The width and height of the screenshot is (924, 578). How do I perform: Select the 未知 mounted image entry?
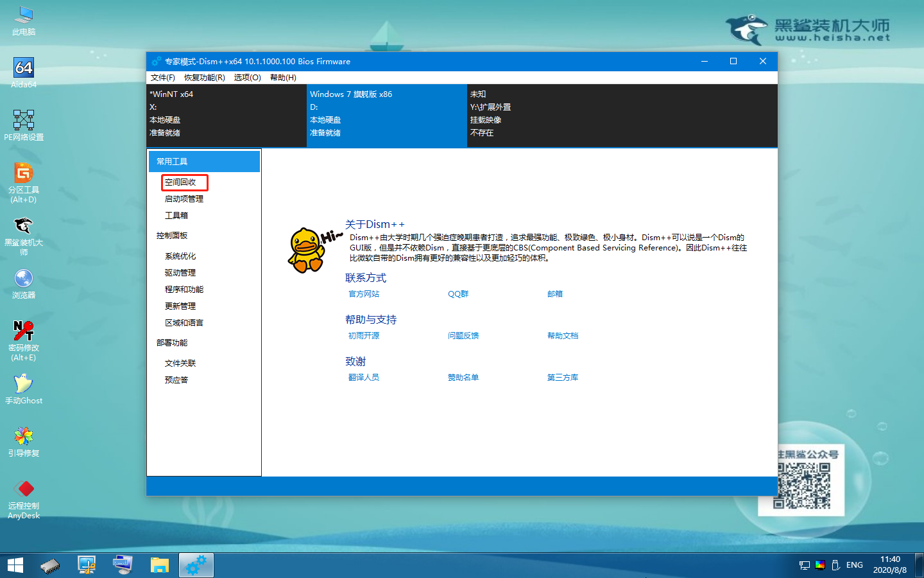click(547, 116)
